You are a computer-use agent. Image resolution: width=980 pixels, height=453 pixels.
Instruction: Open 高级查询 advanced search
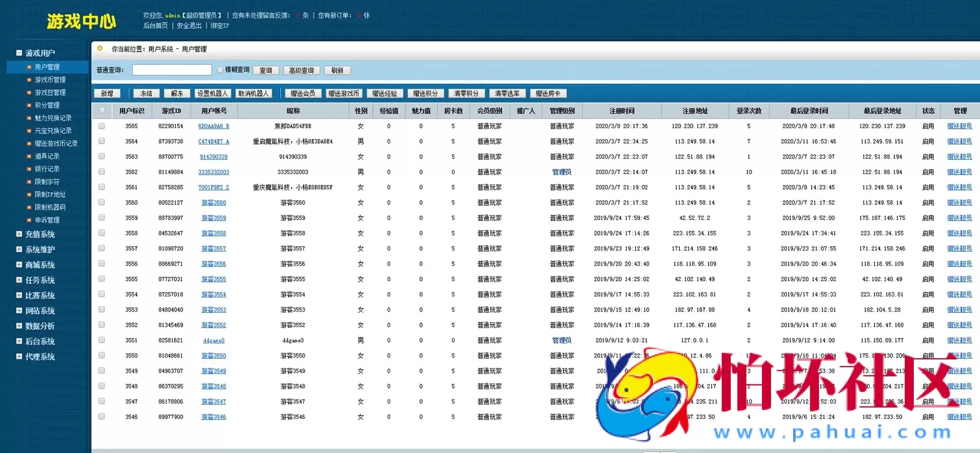point(301,70)
